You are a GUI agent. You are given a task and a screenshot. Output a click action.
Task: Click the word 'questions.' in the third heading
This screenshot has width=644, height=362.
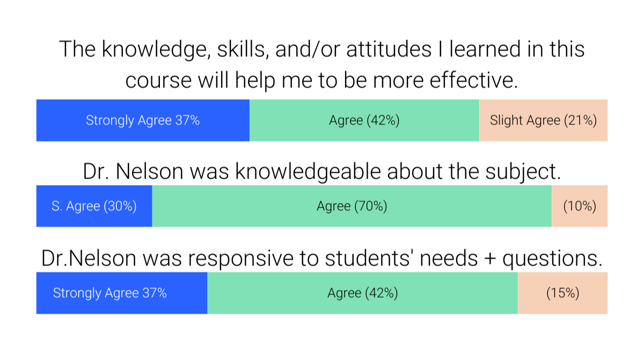pos(552,260)
